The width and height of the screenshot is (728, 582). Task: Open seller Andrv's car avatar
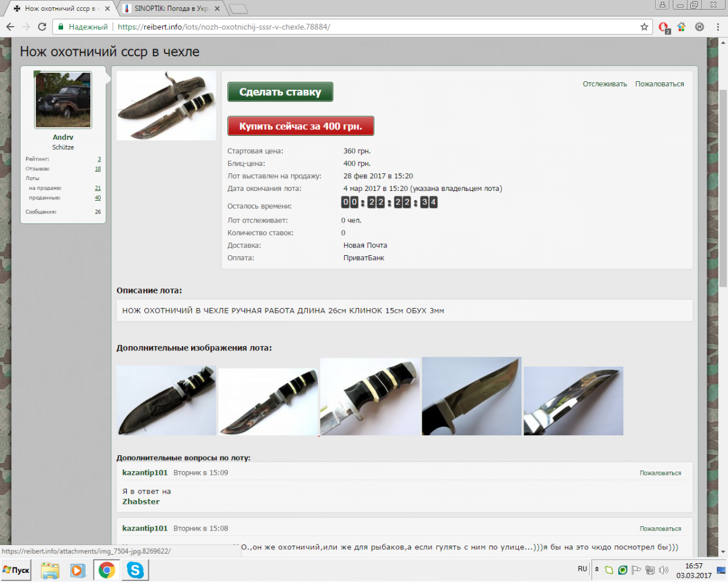click(63, 100)
